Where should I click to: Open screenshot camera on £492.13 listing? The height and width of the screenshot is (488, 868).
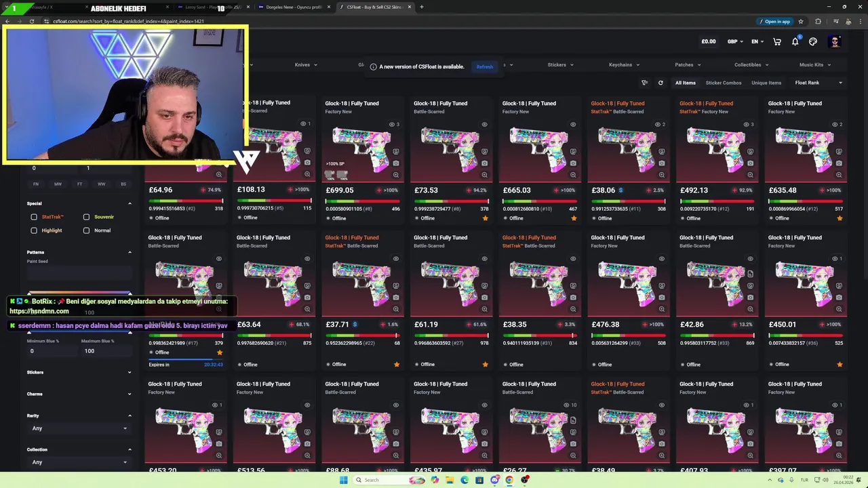750,163
